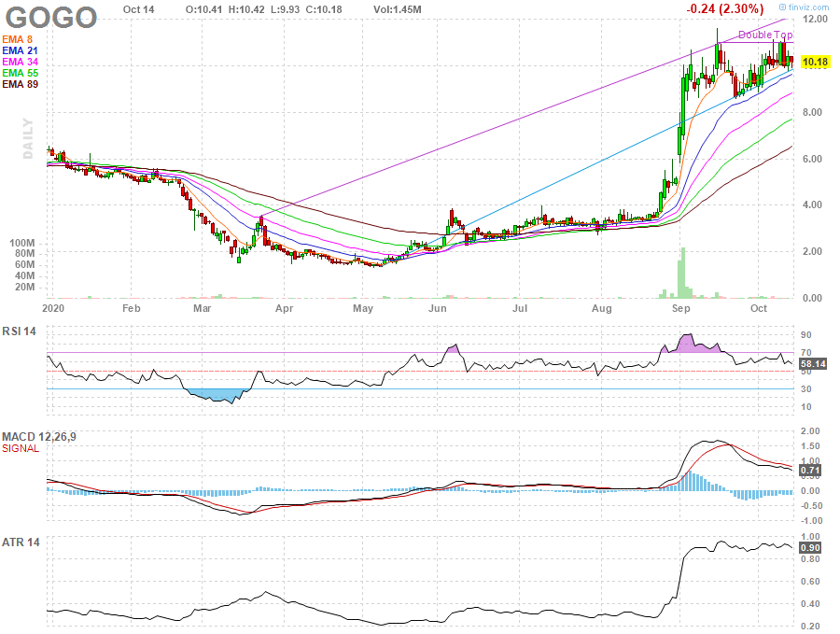Click the ATR 14 indicator title

tap(21, 542)
